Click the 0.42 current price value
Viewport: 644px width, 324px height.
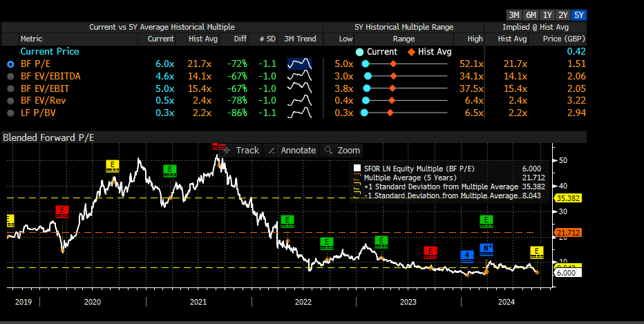(x=576, y=51)
